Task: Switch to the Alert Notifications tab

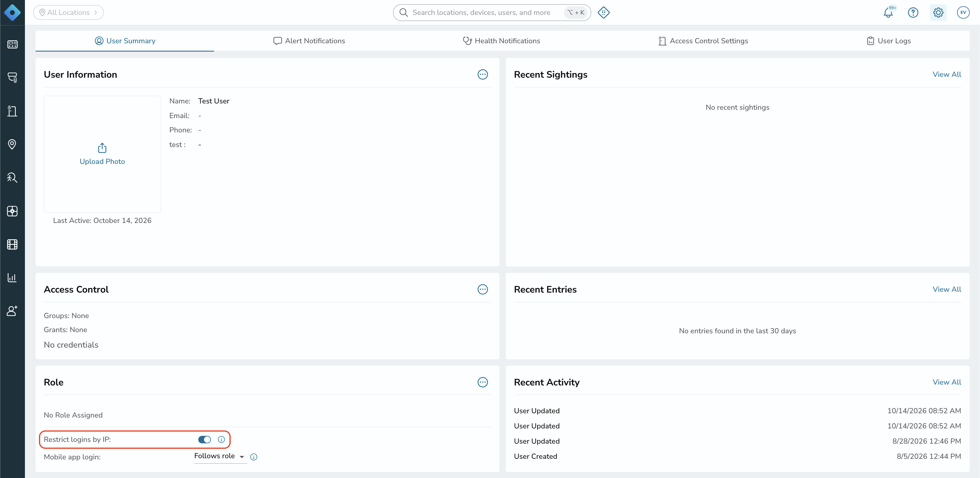Action: click(x=309, y=41)
